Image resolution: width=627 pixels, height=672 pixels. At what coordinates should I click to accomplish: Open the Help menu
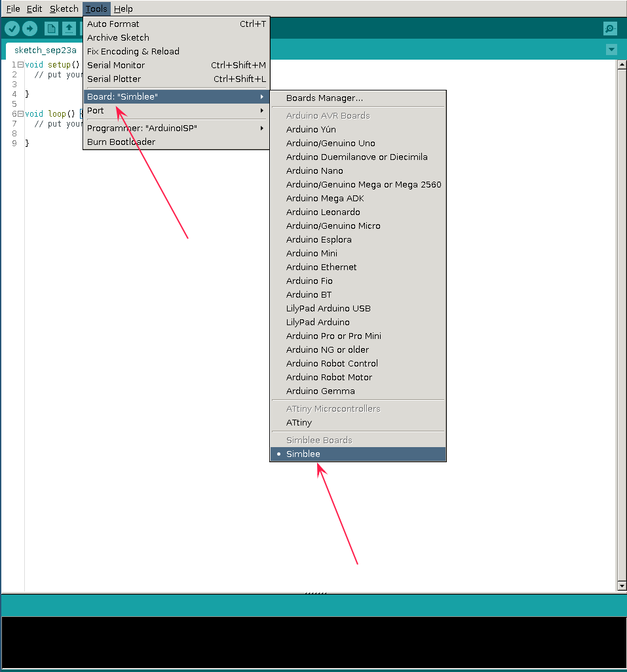[x=123, y=9]
